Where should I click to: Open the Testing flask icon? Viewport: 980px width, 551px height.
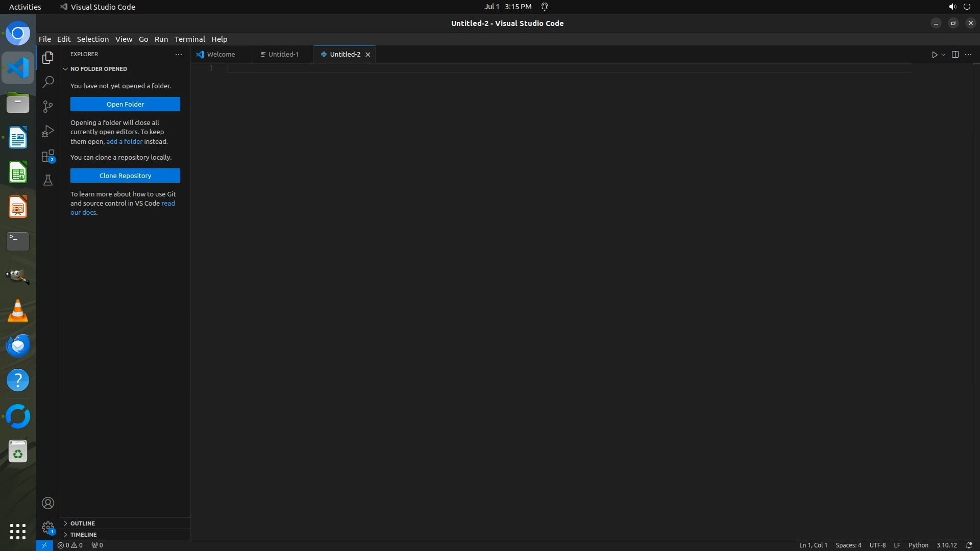[48, 180]
